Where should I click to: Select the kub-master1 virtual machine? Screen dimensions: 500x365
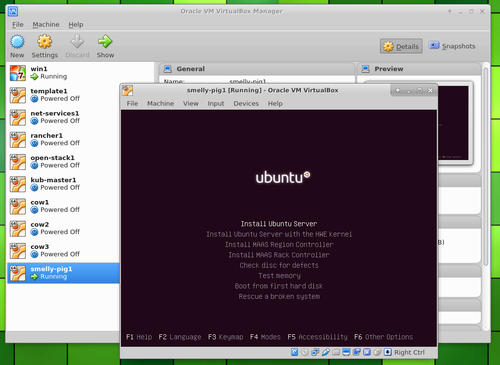[63, 184]
